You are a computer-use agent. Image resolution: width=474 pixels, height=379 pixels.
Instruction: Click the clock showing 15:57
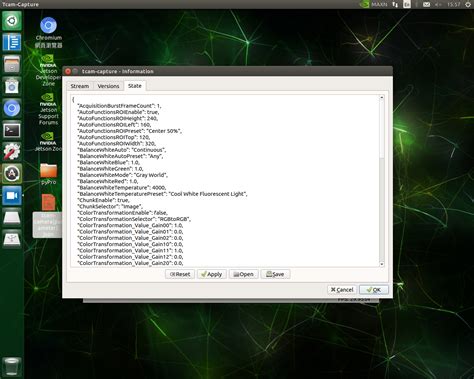[x=453, y=4]
